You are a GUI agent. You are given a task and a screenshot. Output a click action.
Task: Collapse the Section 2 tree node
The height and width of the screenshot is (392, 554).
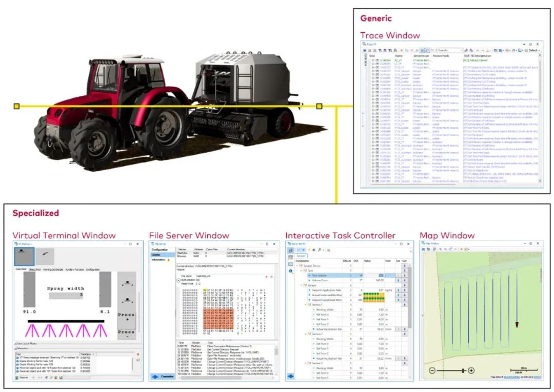[306, 334]
